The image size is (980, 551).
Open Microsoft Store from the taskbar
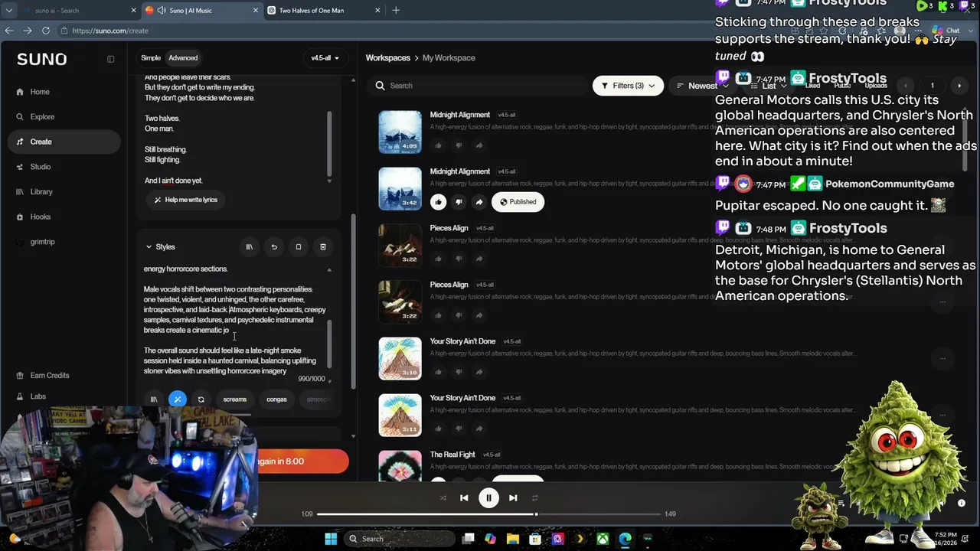point(535,539)
